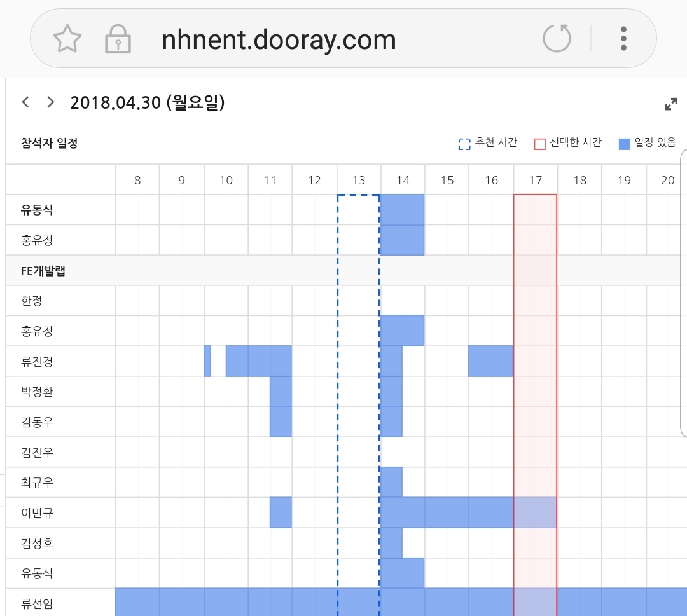View site security via the lock icon

coord(118,38)
